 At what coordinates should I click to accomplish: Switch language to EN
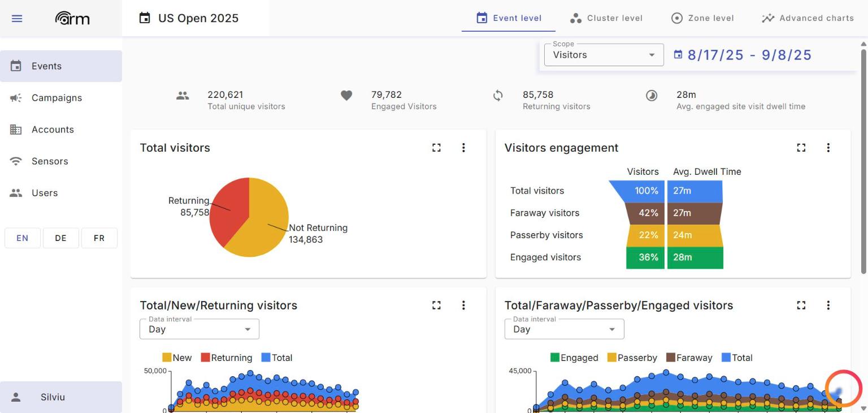23,238
